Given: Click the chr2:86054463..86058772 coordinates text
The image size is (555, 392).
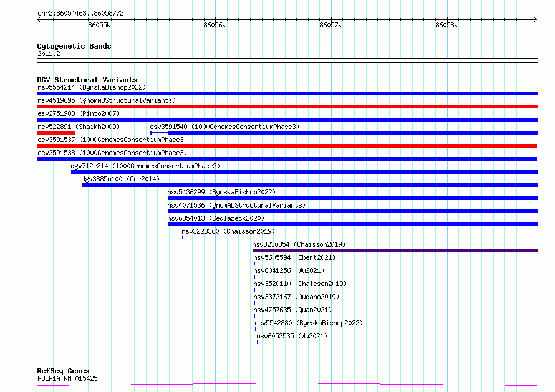Looking at the screenshot, I should [x=80, y=13].
